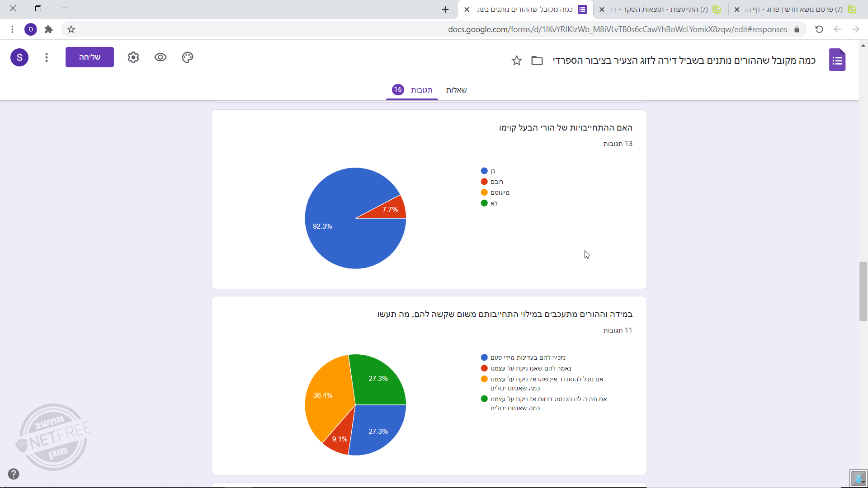Star the form title

(517, 61)
